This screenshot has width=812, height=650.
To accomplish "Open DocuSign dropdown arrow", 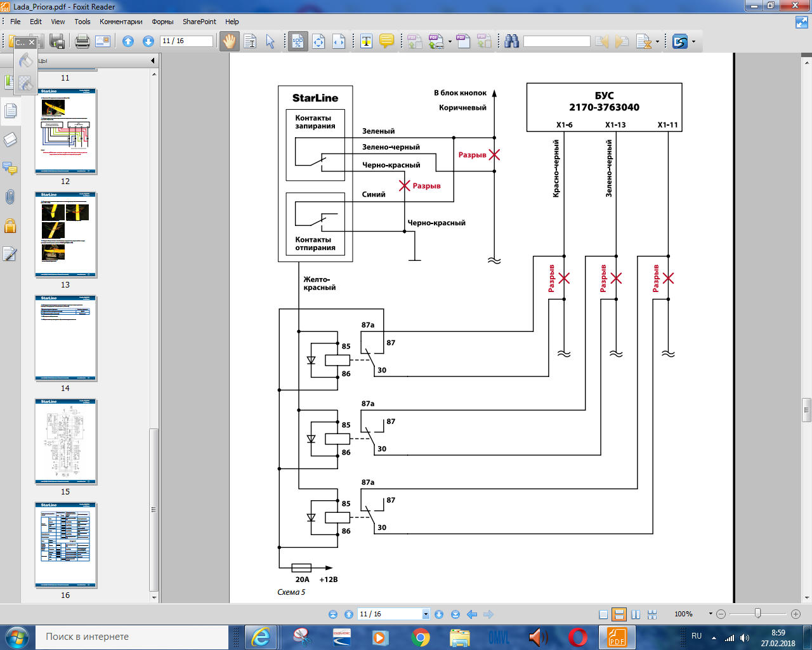I will click(x=693, y=42).
